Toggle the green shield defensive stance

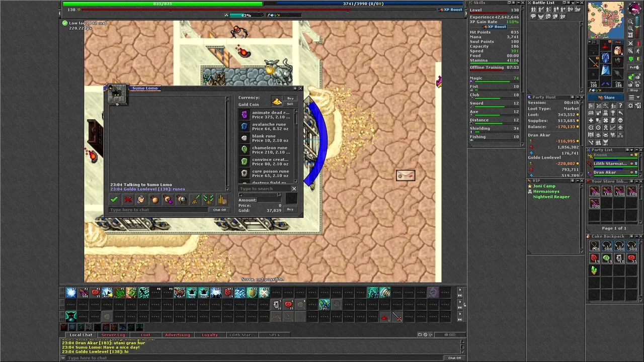pos(630,59)
